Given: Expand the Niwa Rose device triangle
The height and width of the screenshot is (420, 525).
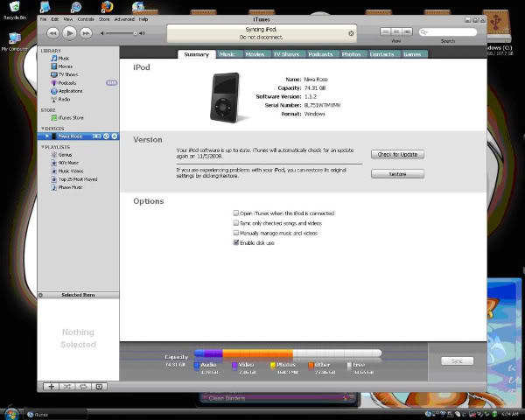Looking at the screenshot, I should (x=47, y=136).
